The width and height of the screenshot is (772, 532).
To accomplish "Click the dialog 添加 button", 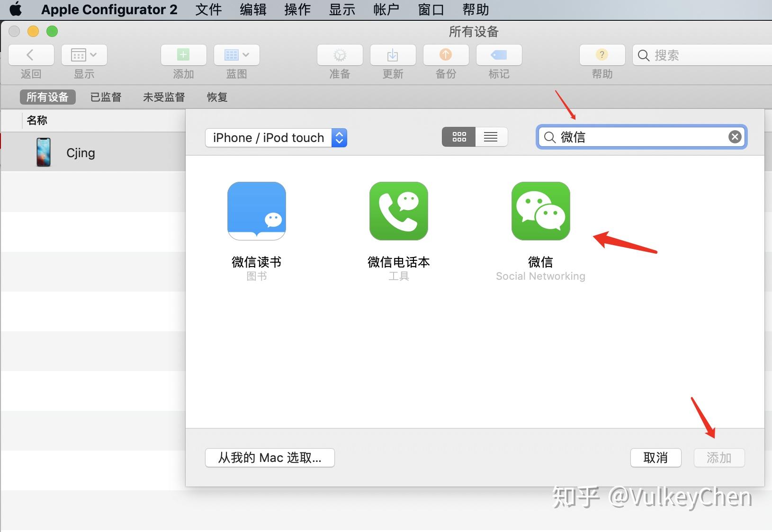I will click(719, 458).
